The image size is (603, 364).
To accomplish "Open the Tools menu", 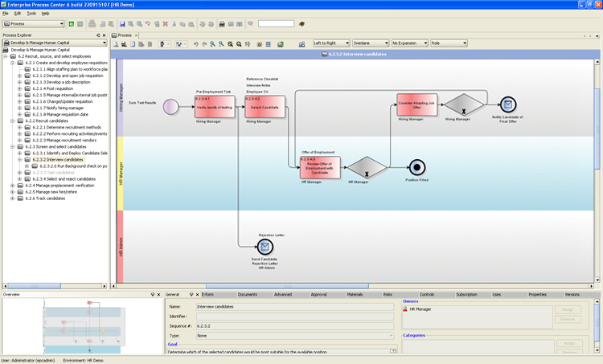I will click(31, 14).
